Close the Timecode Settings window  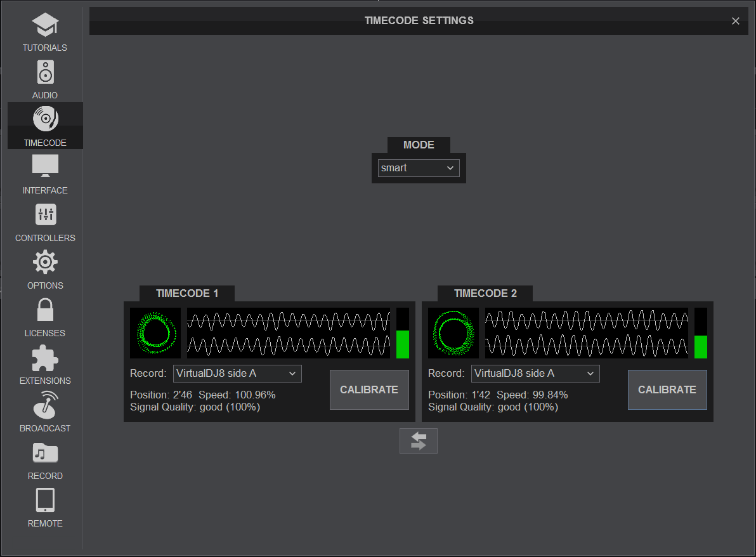tap(736, 21)
